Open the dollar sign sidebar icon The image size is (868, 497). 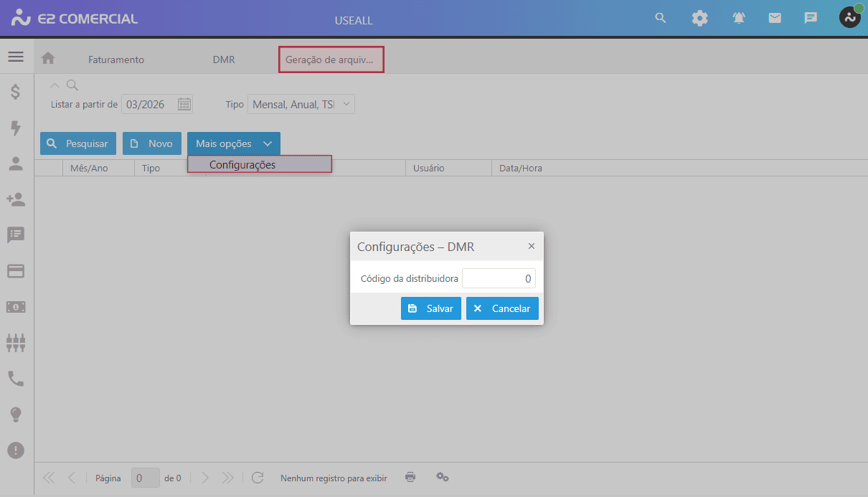(16, 92)
